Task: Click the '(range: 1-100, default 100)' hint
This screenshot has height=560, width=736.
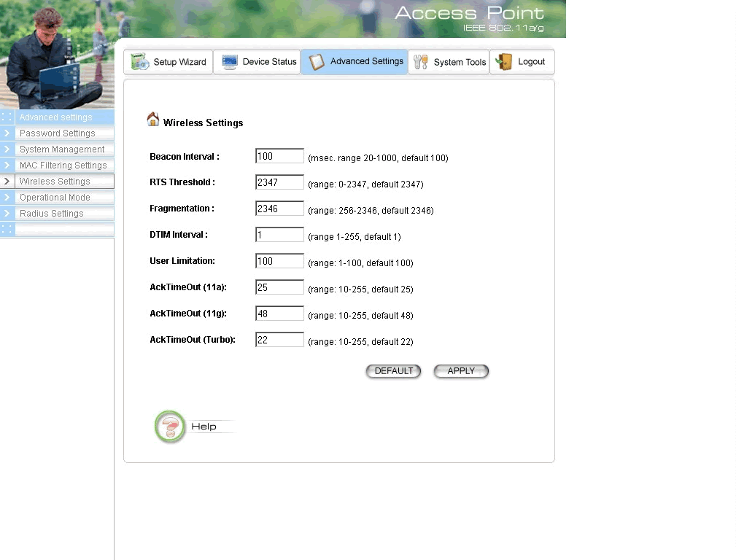Action: pyautogui.click(x=360, y=263)
